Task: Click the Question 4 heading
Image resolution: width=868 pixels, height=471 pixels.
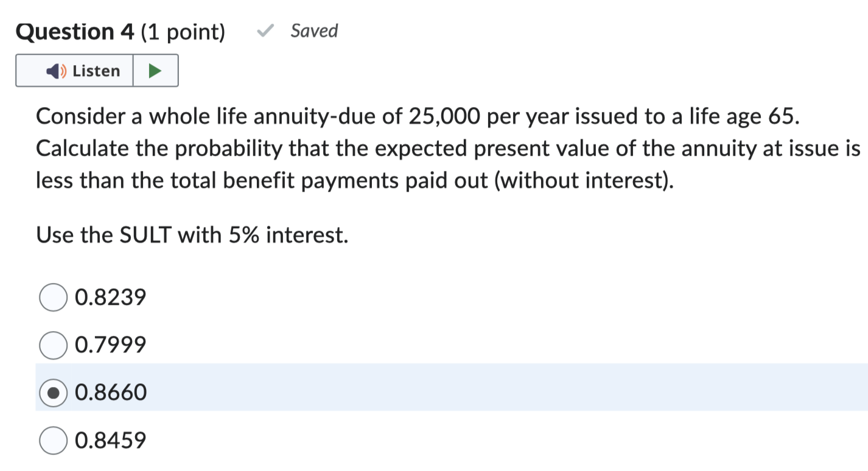Action: pyautogui.click(x=75, y=32)
